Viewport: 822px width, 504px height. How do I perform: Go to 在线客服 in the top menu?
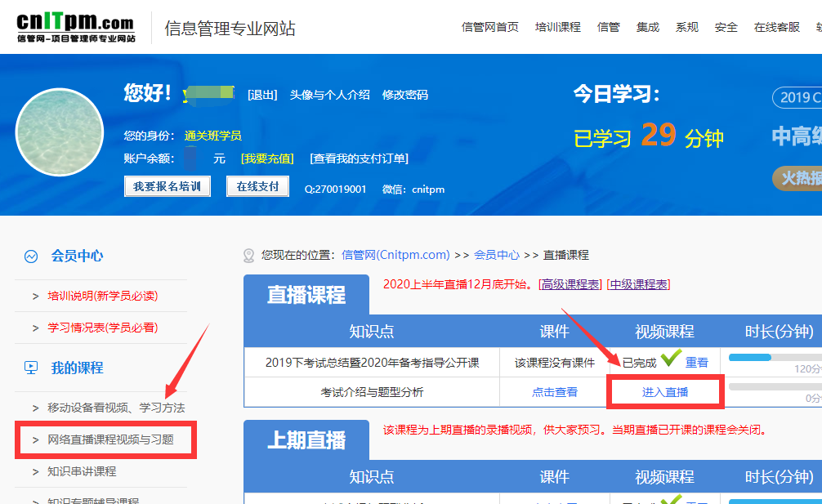776,27
